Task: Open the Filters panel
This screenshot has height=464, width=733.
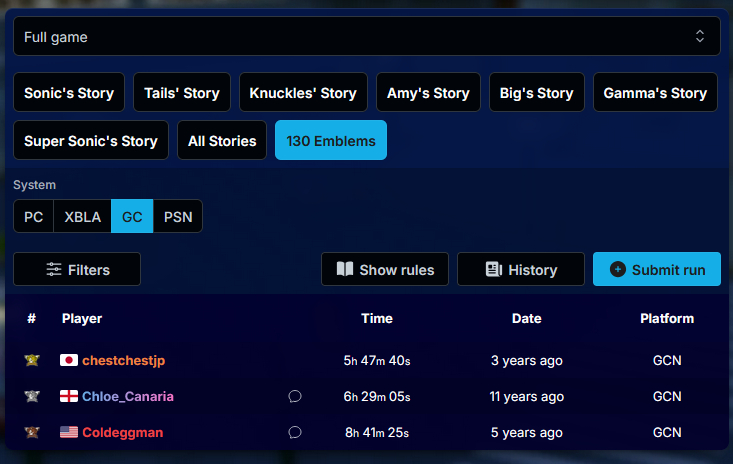Action: tap(77, 269)
